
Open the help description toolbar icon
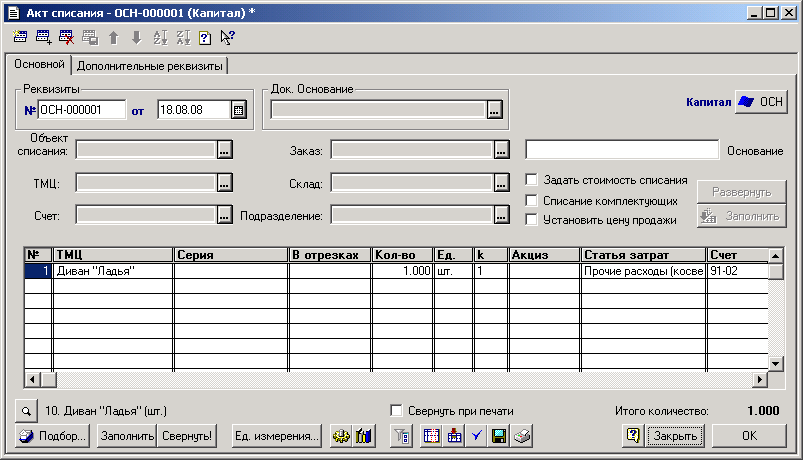[204, 38]
